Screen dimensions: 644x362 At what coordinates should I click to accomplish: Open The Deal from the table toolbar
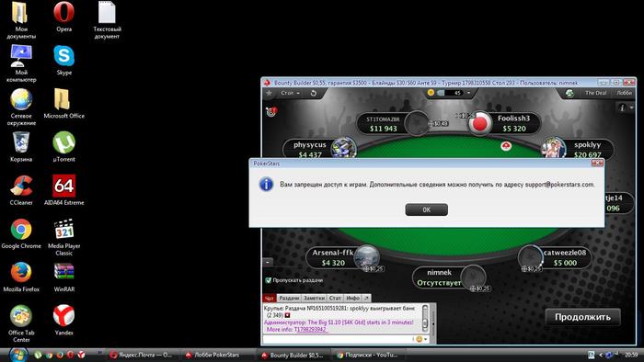click(x=595, y=93)
